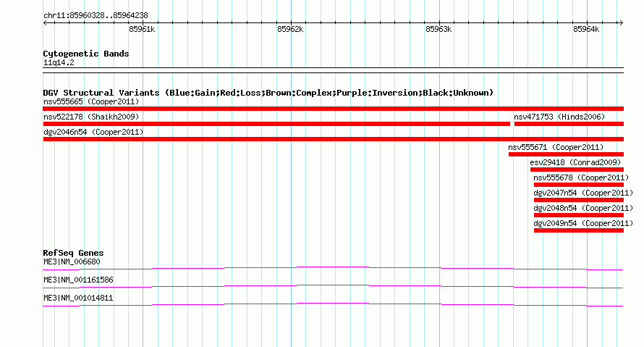Click the left arrow of the ruler
Screen dimensions: 644x347
coord(45,23)
